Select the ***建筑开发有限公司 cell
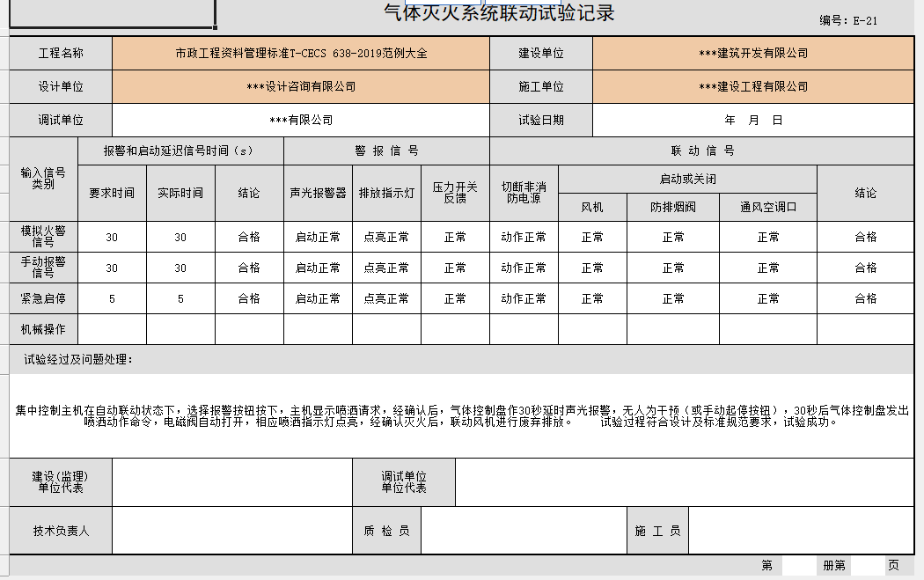 coord(752,54)
